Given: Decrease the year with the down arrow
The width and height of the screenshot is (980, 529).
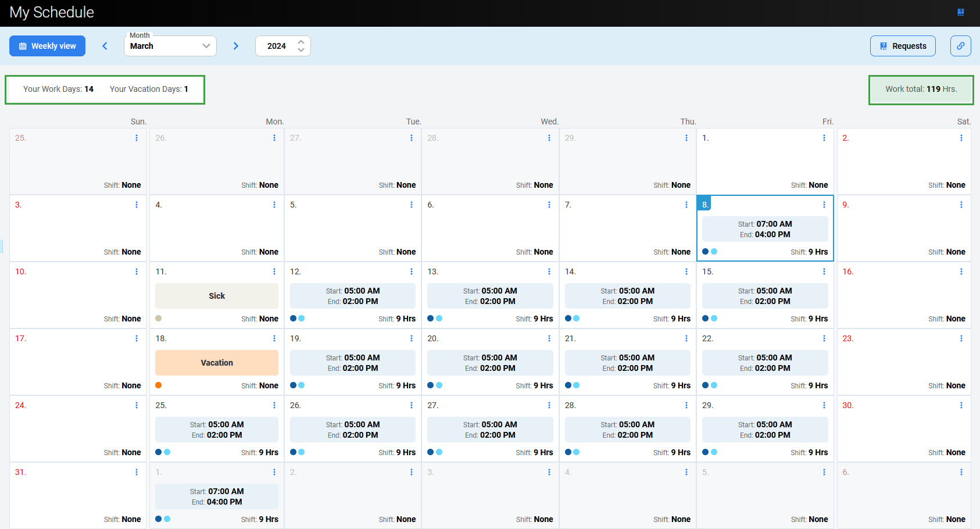Looking at the screenshot, I should pos(301,50).
